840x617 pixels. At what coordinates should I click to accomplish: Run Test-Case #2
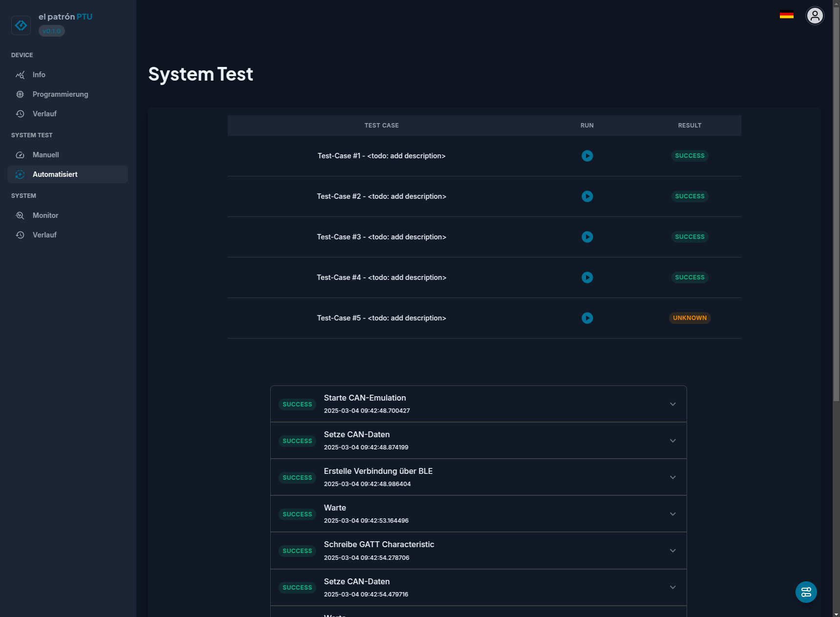[x=587, y=196]
